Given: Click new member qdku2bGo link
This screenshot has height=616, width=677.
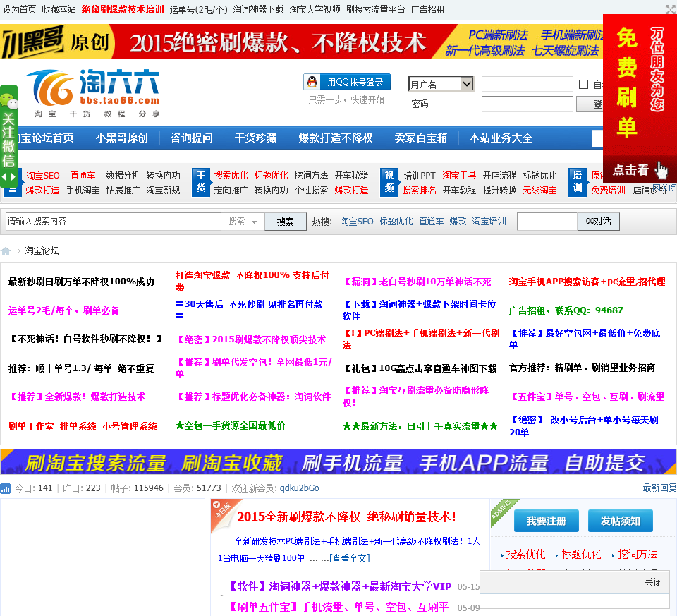Looking at the screenshot, I should (299, 488).
